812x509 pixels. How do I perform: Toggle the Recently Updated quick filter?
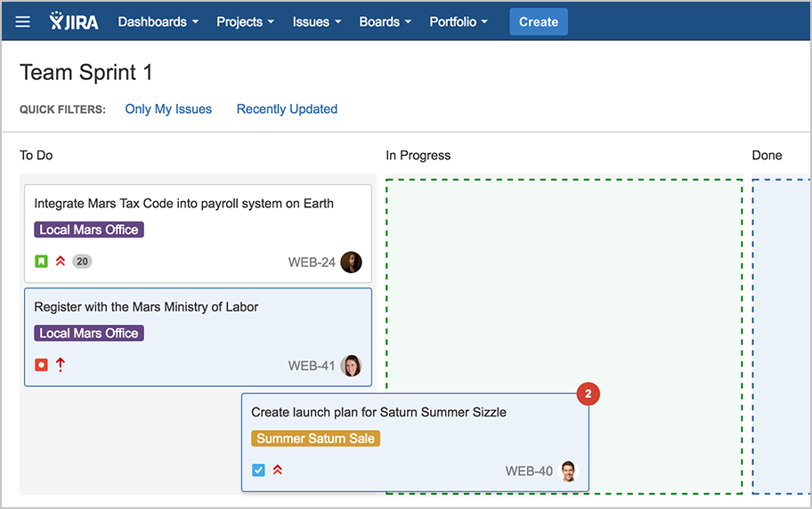pos(287,109)
